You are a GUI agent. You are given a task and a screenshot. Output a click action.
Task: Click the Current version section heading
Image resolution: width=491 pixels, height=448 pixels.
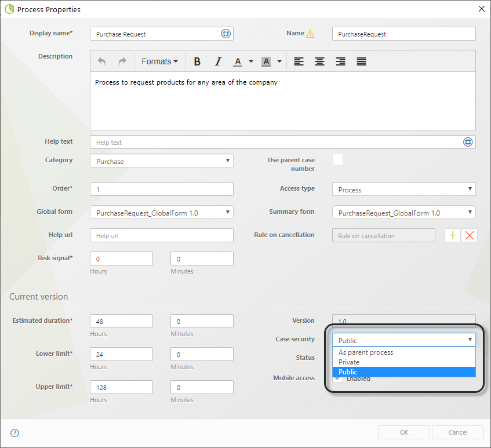[x=38, y=297]
